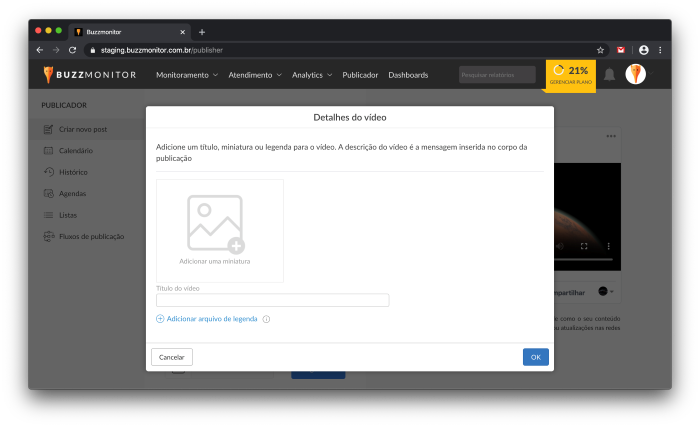Expand the Atendimento dropdown menu

(255, 75)
